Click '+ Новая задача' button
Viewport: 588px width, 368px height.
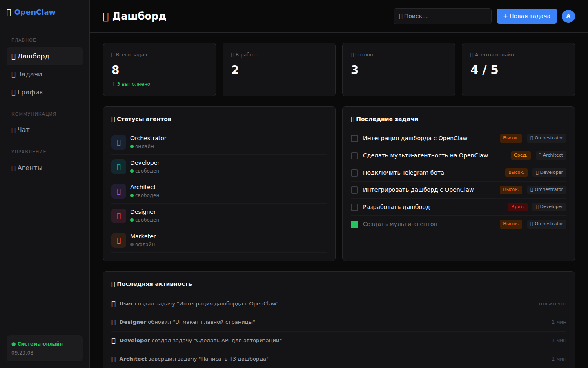[x=527, y=16]
